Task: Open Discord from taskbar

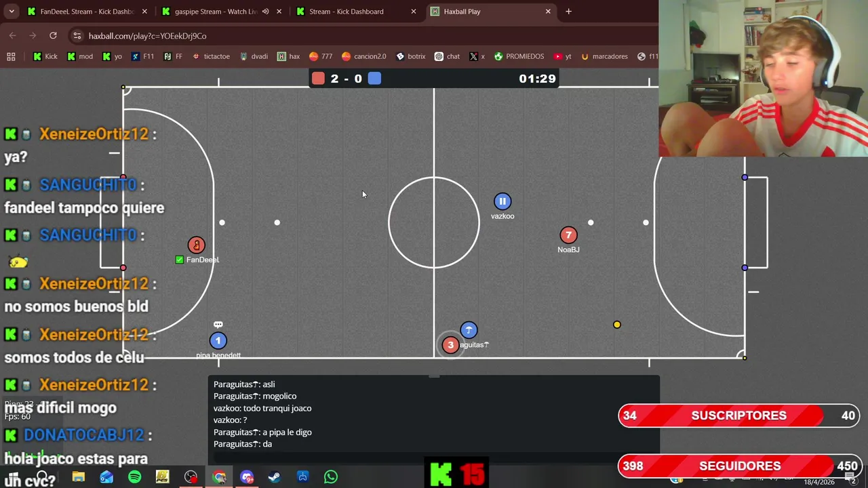Action: pyautogui.click(x=247, y=477)
